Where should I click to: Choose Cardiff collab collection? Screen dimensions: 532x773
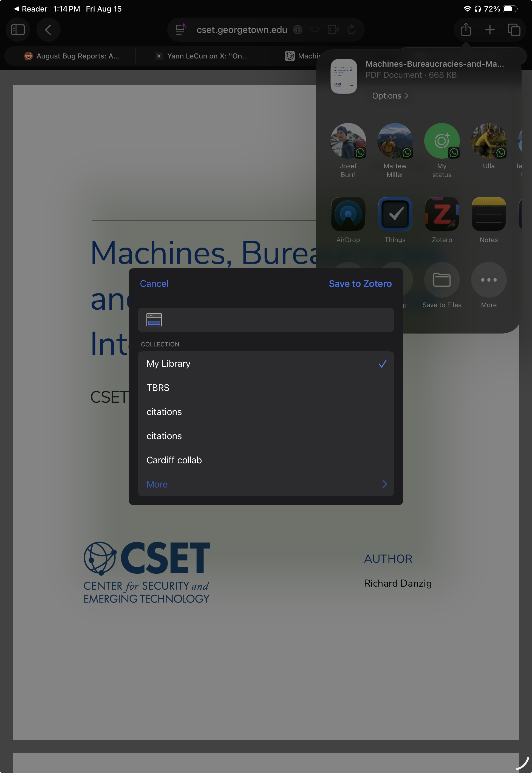(x=266, y=460)
